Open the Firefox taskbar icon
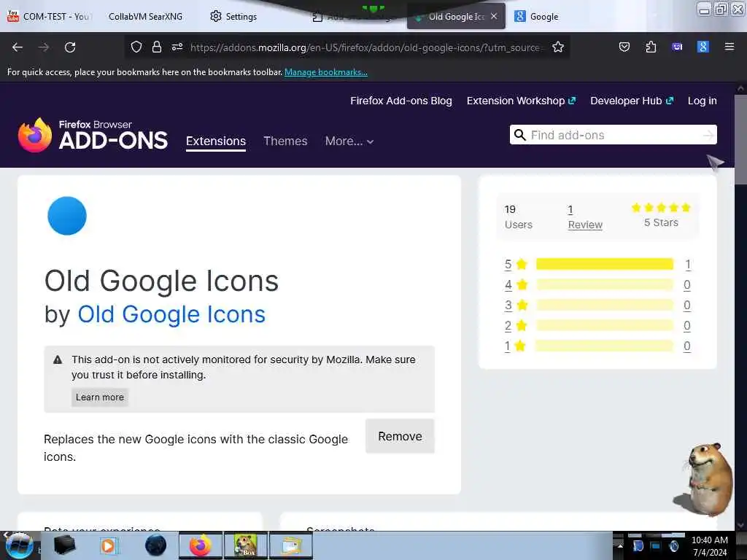 click(x=200, y=545)
